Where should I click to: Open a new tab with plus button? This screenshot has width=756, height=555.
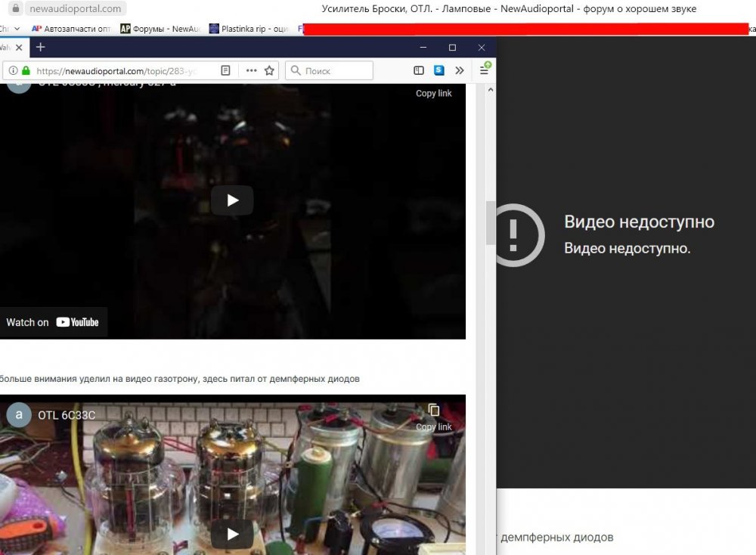point(41,47)
